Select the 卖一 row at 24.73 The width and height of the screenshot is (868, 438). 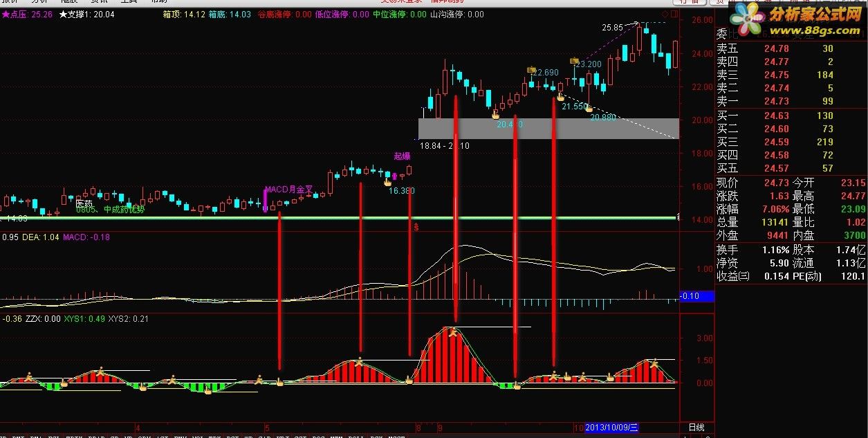pyautogui.click(x=790, y=102)
